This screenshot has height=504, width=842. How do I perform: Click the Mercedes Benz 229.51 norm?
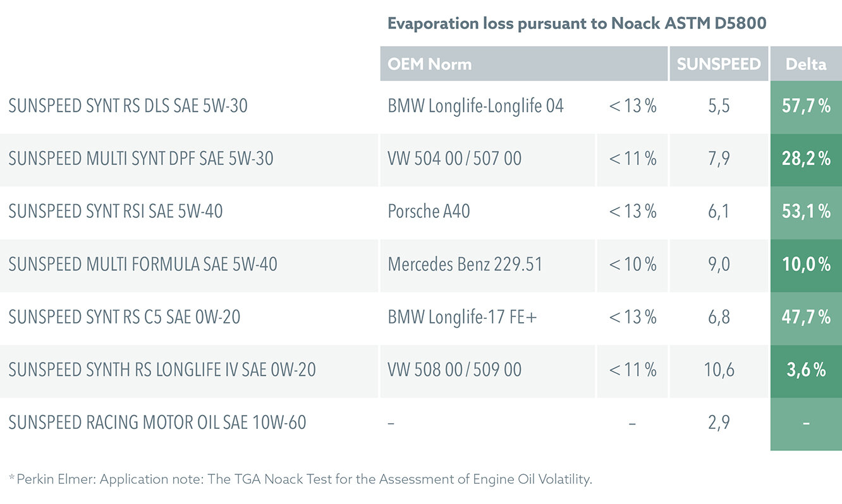[465, 264]
